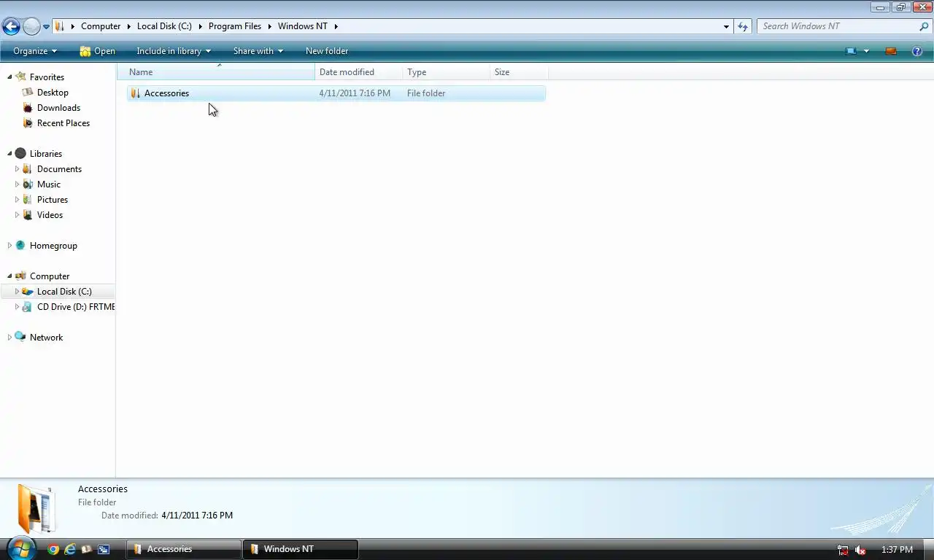
Task: Sort by Size column header
Action: click(x=520, y=72)
